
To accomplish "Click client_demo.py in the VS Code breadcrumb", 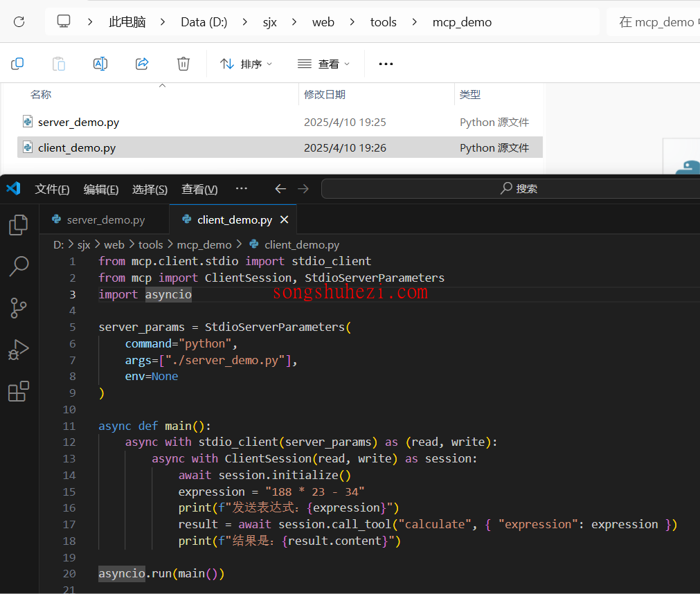I will tap(302, 244).
